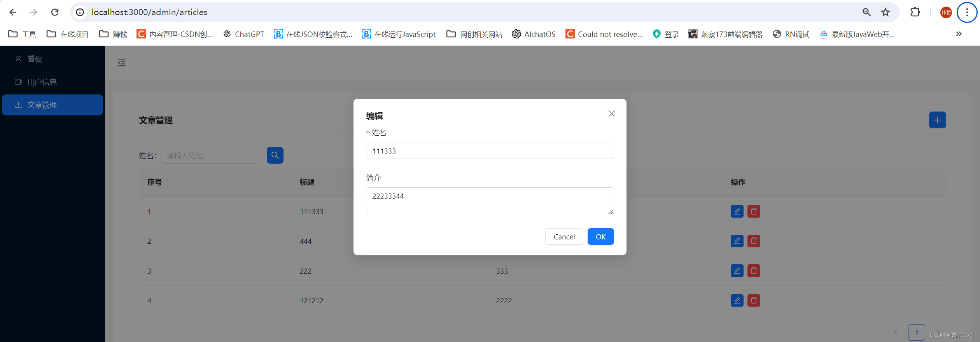Open the Chrome three-dot menu
Viewport: 980px width, 342px height.
pyautogui.click(x=967, y=12)
